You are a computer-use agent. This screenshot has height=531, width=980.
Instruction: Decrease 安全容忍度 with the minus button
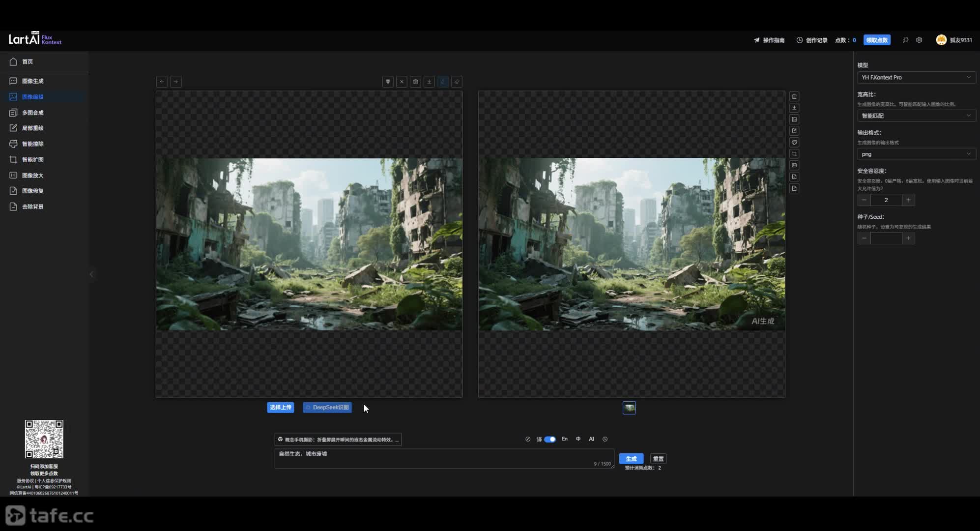[x=864, y=200]
